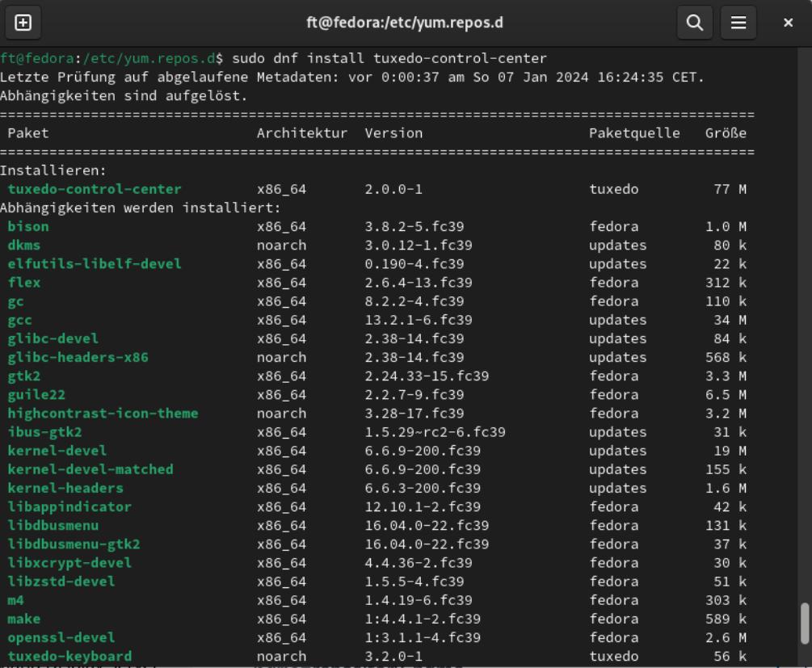Click the version 2.0.0-1
812x668 pixels.
coord(393,189)
